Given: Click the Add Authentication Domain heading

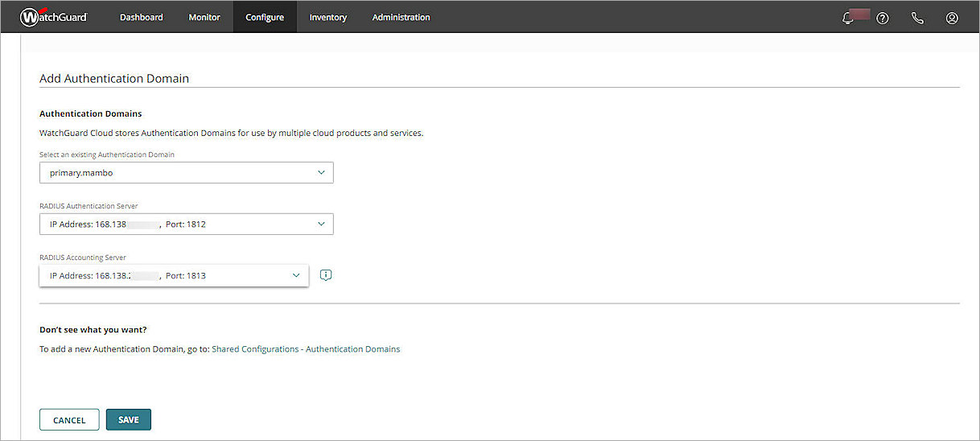Looking at the screenshot, I should point(114,79).
